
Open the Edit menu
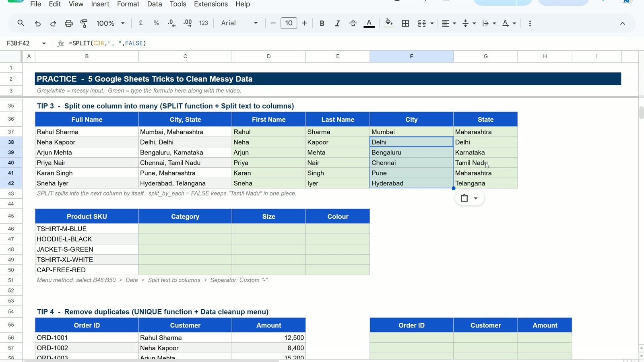(55, 4)
